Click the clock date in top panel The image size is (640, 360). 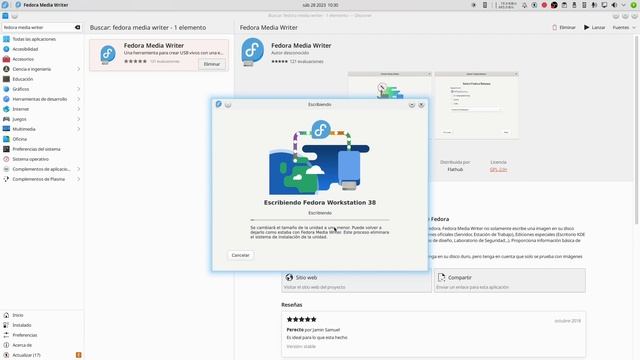[x=320, y=5]
